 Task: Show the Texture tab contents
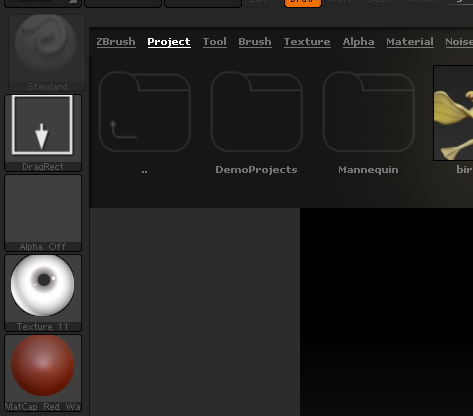tap(307, 42)
